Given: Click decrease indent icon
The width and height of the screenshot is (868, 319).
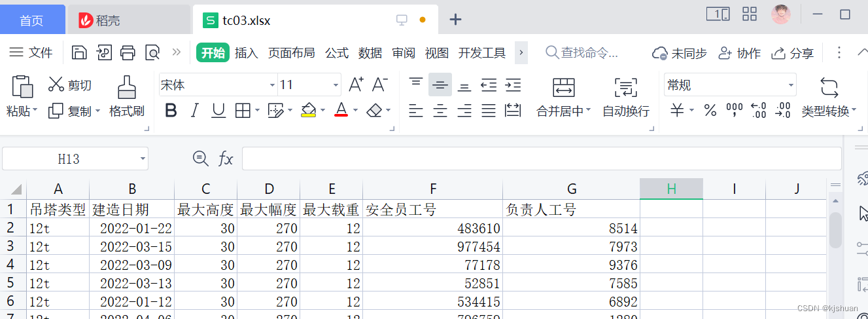Looking at the screenshot, I should pyautogui.click(x=489, y=84).
